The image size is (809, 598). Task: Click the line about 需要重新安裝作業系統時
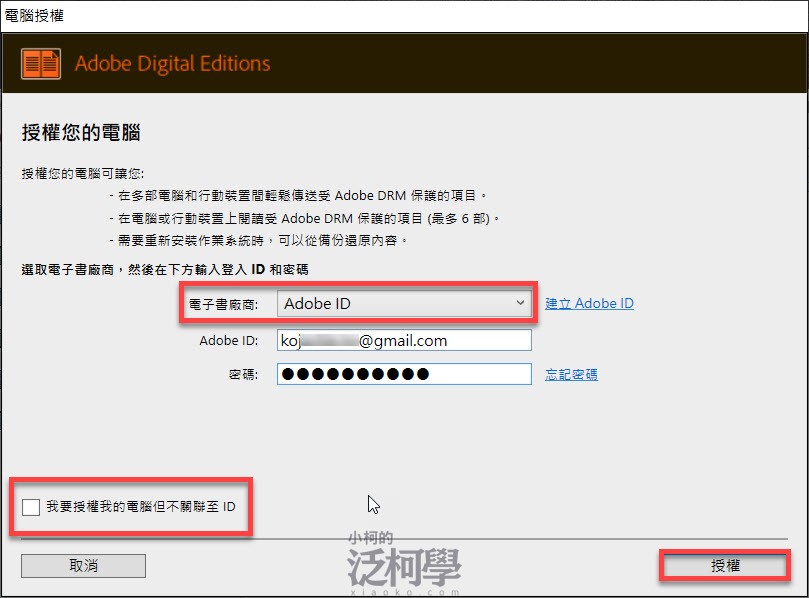coord(258,240)
